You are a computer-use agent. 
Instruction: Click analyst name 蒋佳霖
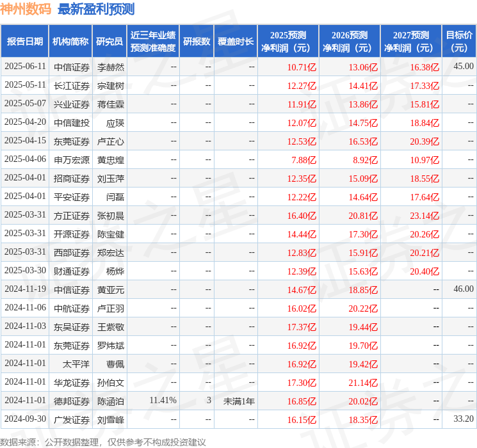[111, 104]
